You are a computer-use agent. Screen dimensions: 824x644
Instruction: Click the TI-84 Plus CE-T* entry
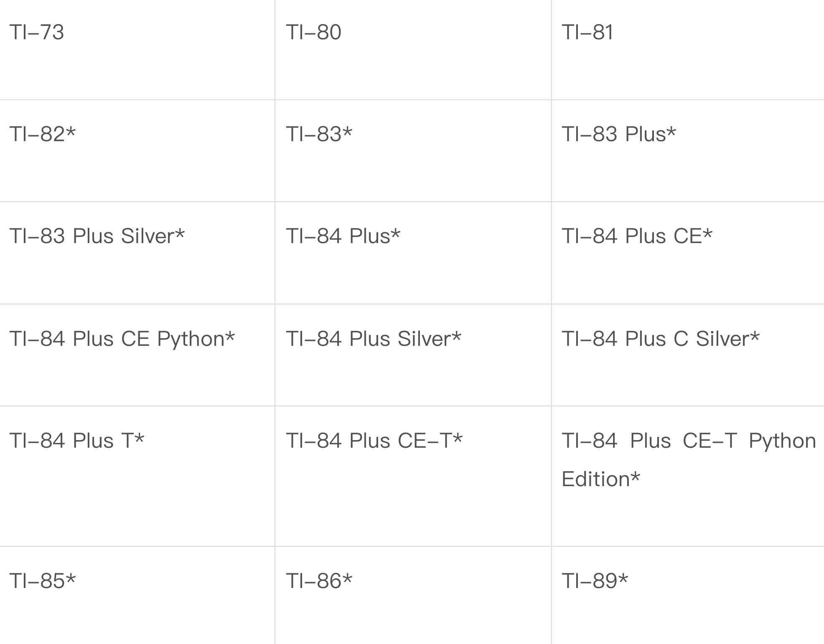click(374, 440)
